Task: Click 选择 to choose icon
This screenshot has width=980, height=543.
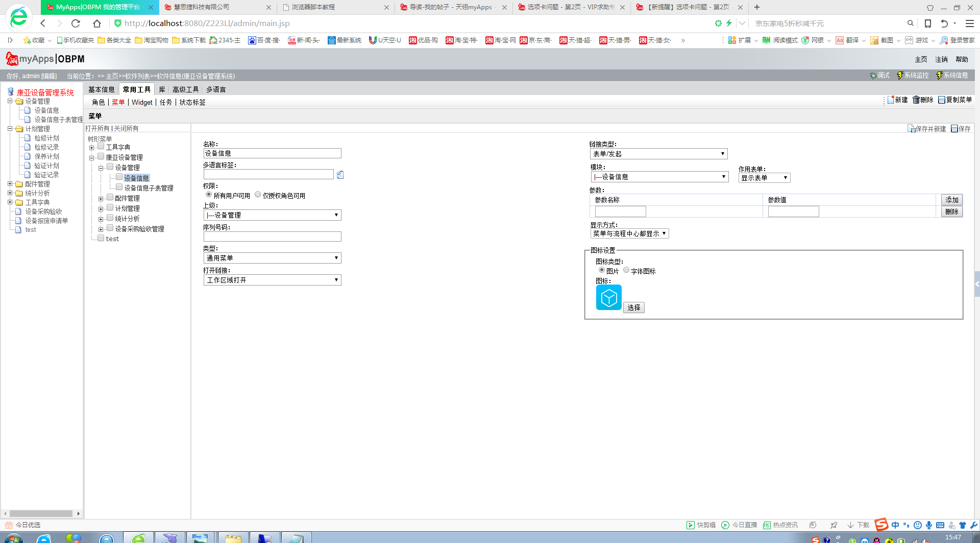Action: pyautogui.click(x=634, y=308)
